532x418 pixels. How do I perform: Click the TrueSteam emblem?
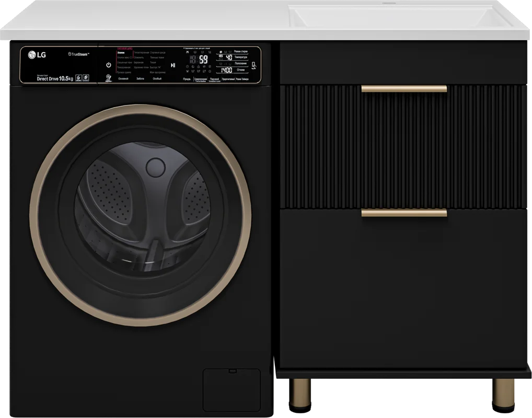pyautogui.click(x=79, y=54)
